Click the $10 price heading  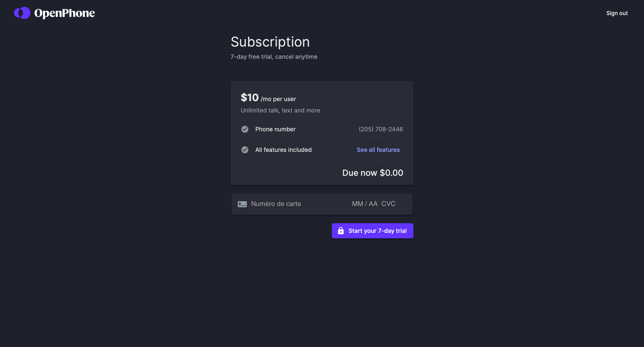(x=250, y=97)
